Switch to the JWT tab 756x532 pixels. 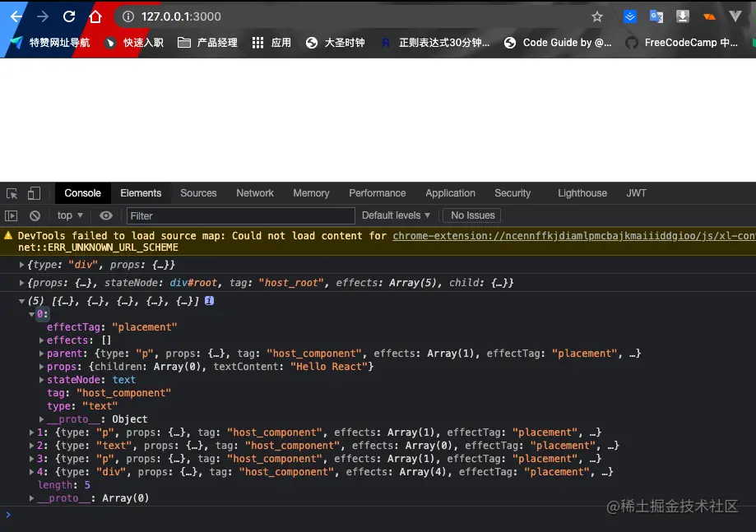click(637, 193)
